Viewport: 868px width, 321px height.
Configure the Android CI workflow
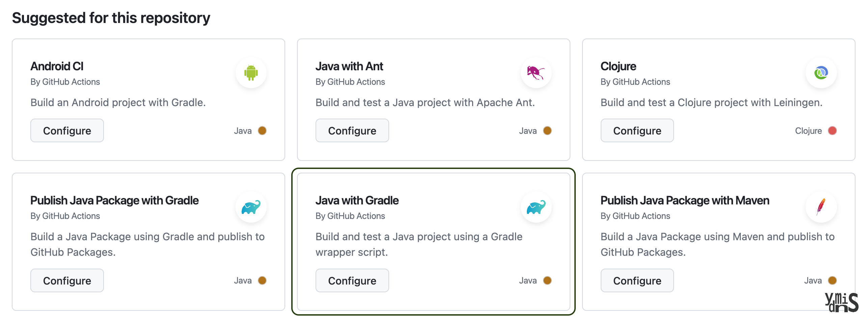[x=67, y=130]
